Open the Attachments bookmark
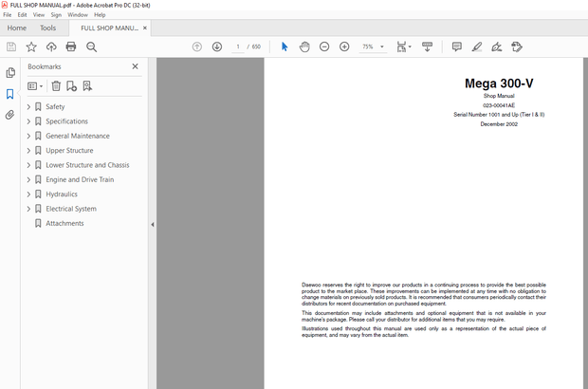 64,224
